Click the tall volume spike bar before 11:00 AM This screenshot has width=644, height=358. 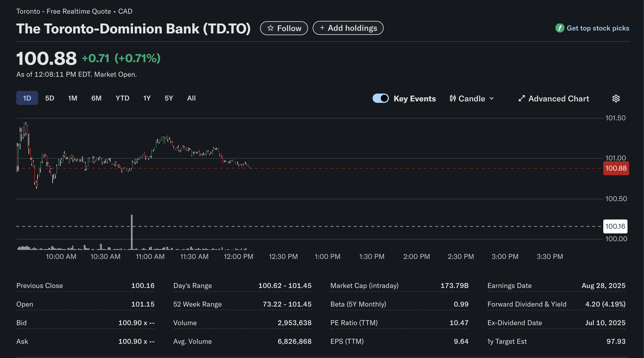coord(132,232)
